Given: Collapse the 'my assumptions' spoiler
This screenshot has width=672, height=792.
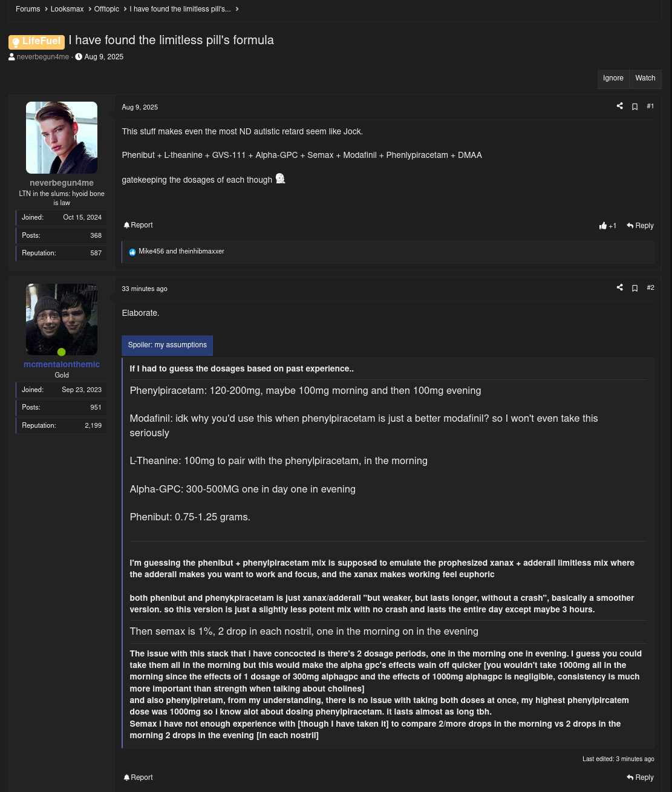Looking at the screenshot, I should coord(167,345).
